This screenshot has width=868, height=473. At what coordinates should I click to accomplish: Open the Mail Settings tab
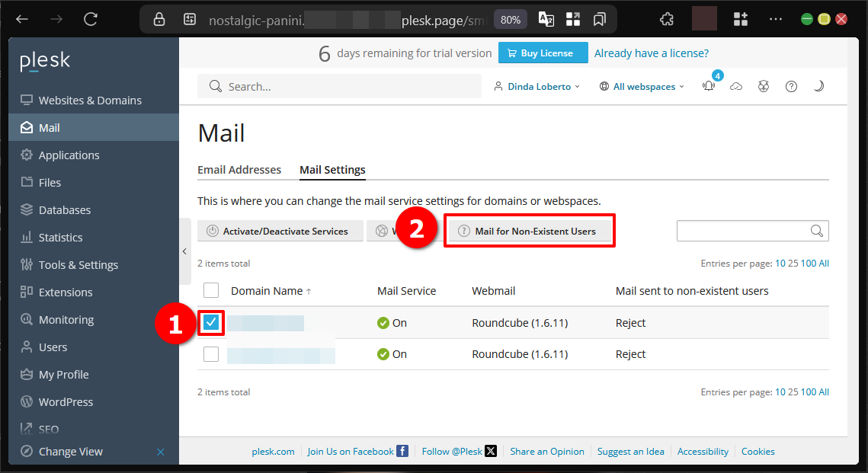click(332, 170)
